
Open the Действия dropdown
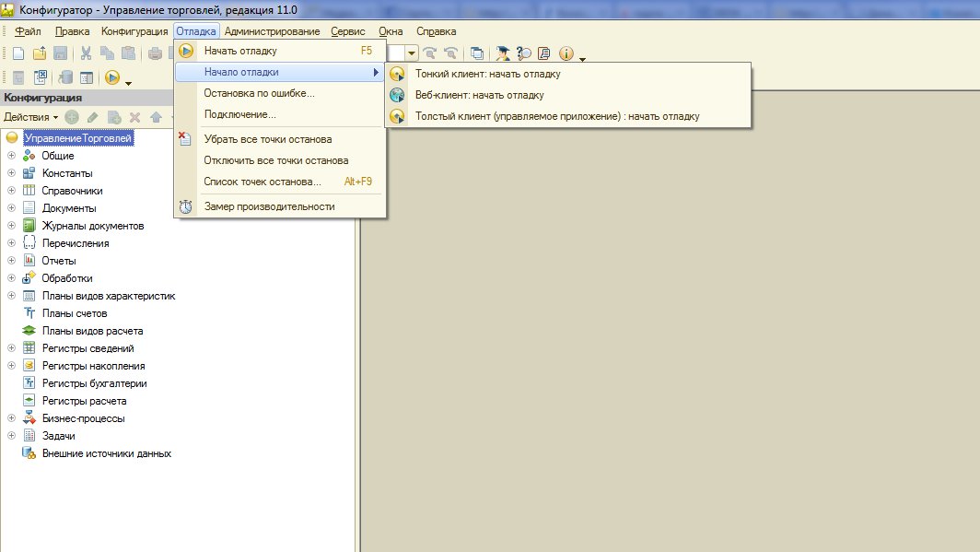[x=30, y=117]
